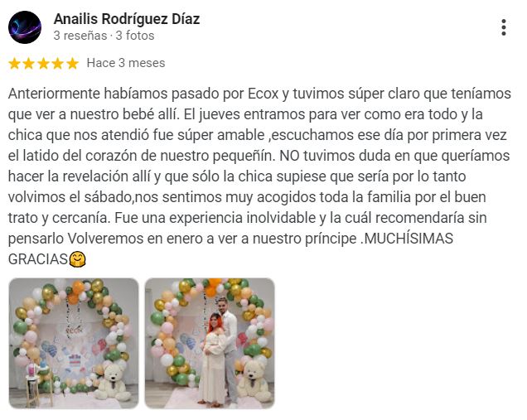
Task: Click the "3 reseñas" count
Action: pyautogui.click(x=80, y=36)
